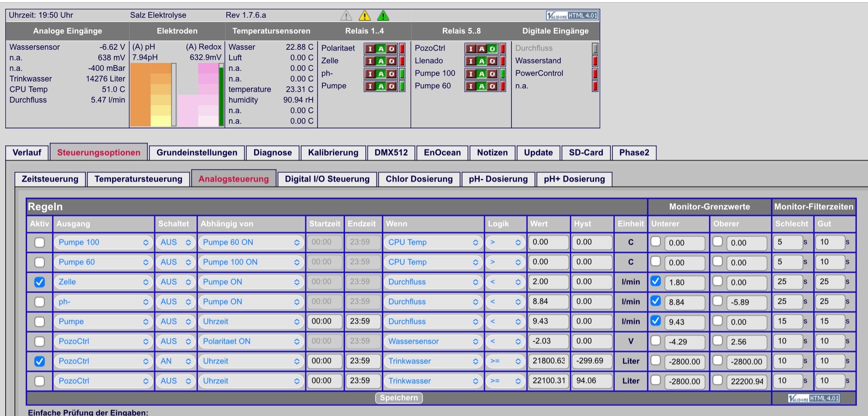The height and width of the screenshot is (416, 868).
Task: Expand the Schaltet dropdown set to AN
Action: click(x=175, y=361)
